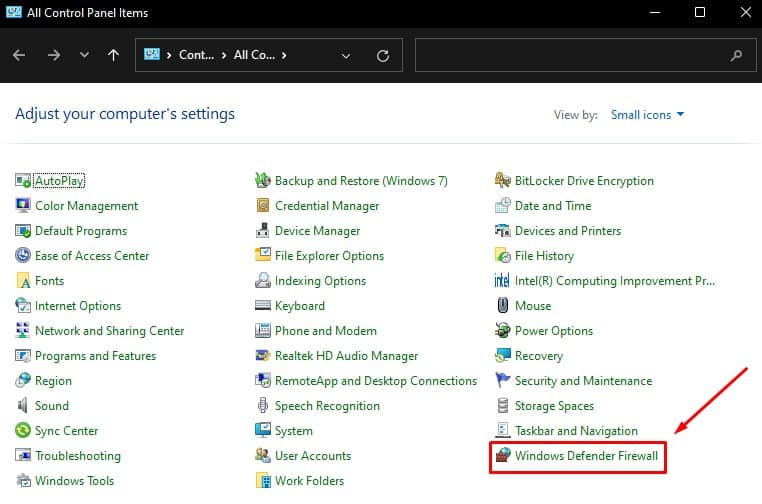Open the Sound speaker icon
The height and width of the screenshot is (504, 762).
click(x=23, y=406)
